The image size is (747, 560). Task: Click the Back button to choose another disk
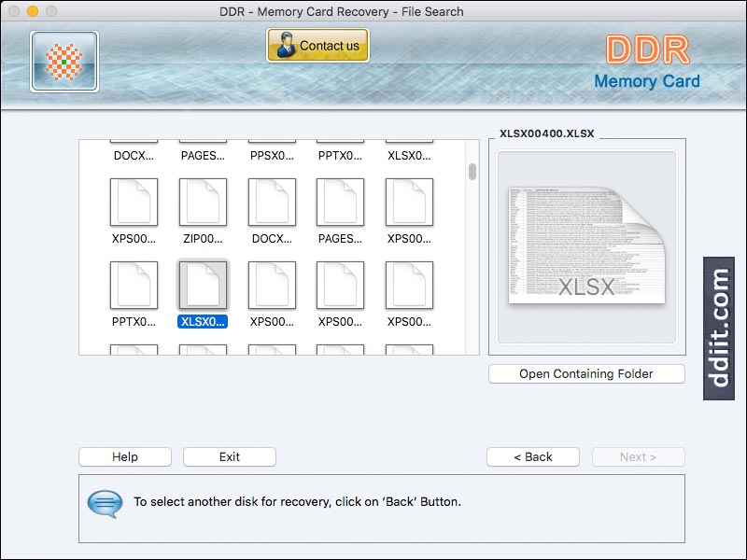pyautogui.click(x=533, y=456)
